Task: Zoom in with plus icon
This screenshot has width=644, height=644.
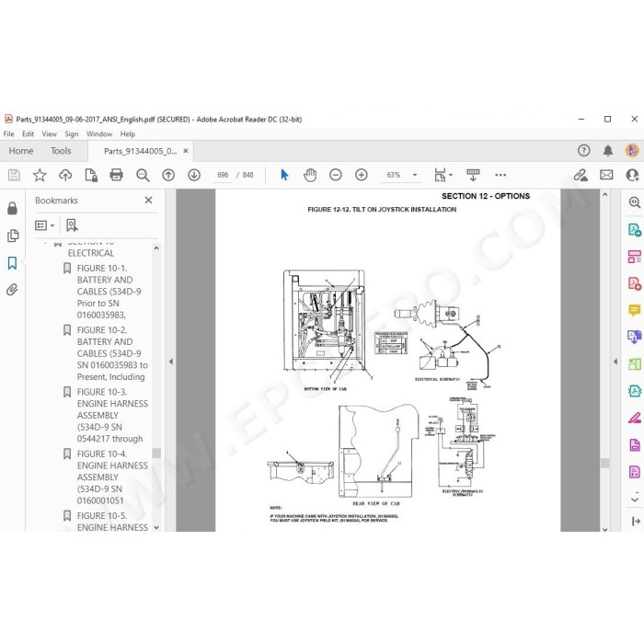Action: click(362, 175)
